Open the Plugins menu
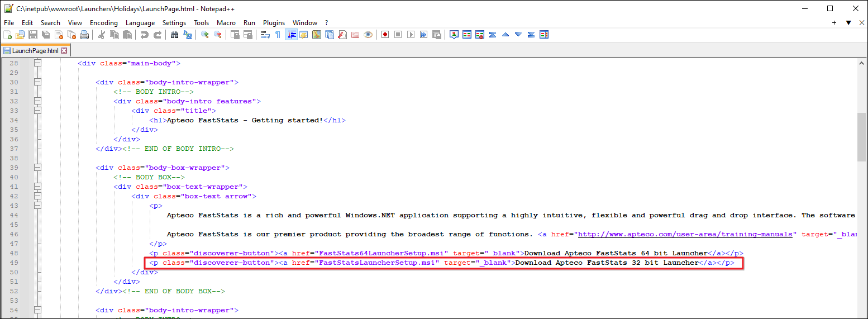The height and width of the screenshot is (319, 868). click(x=274, y=23)
